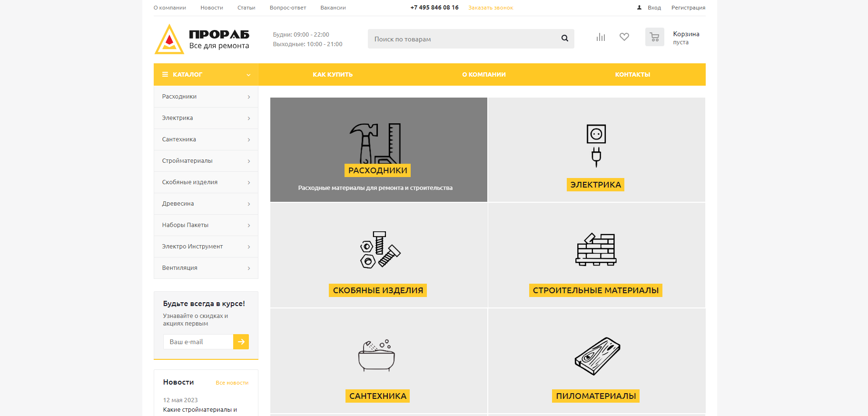
Task: Click the Прораб triangle logo
Action: 169,39
